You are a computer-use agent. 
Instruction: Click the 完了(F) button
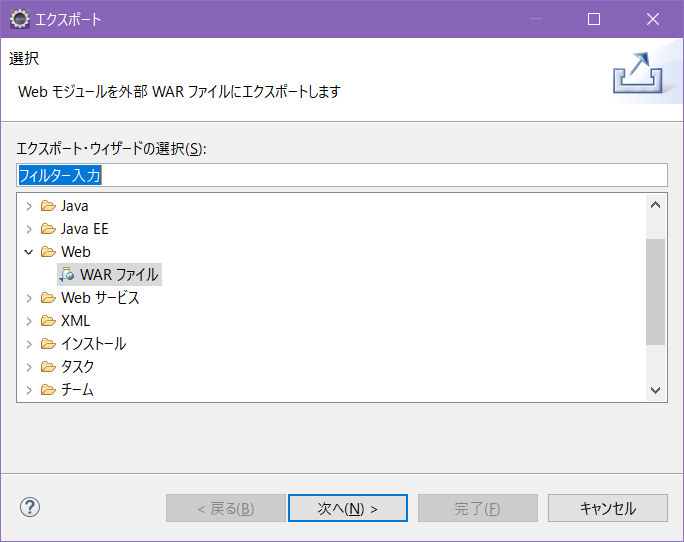[x=478, y=508]
